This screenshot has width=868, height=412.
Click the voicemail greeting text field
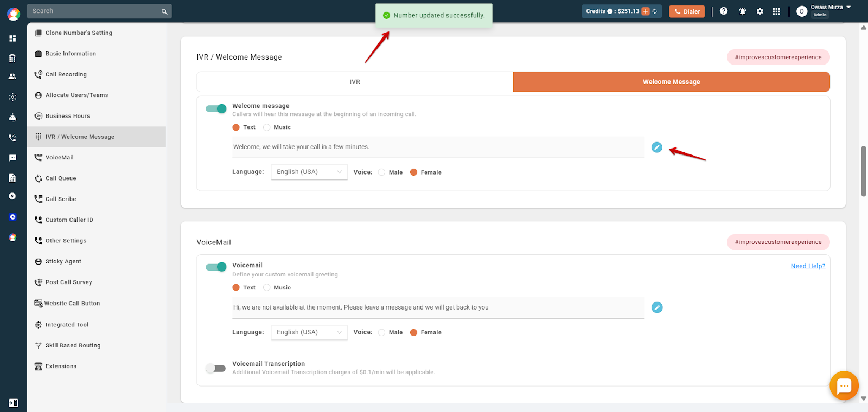point(438,307)
